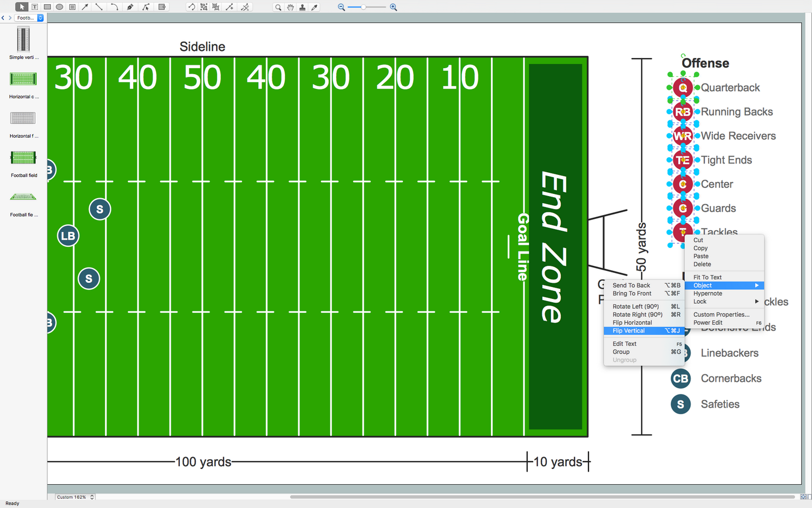Select the magnifier zoom tool
This screenshot has width=812, height=508.
pos(278,7)
